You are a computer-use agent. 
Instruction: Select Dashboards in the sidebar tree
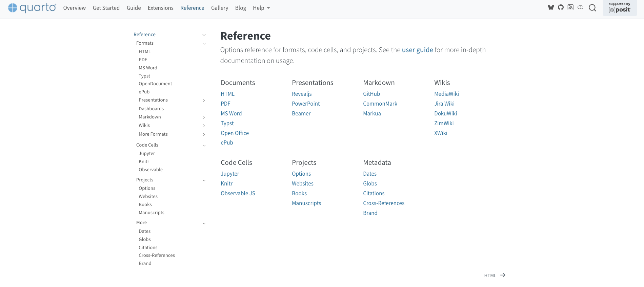[x=151, y=109]
